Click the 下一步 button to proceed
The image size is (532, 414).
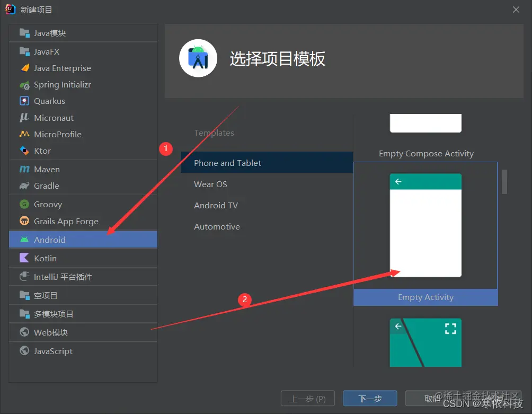tap(369, 398)
